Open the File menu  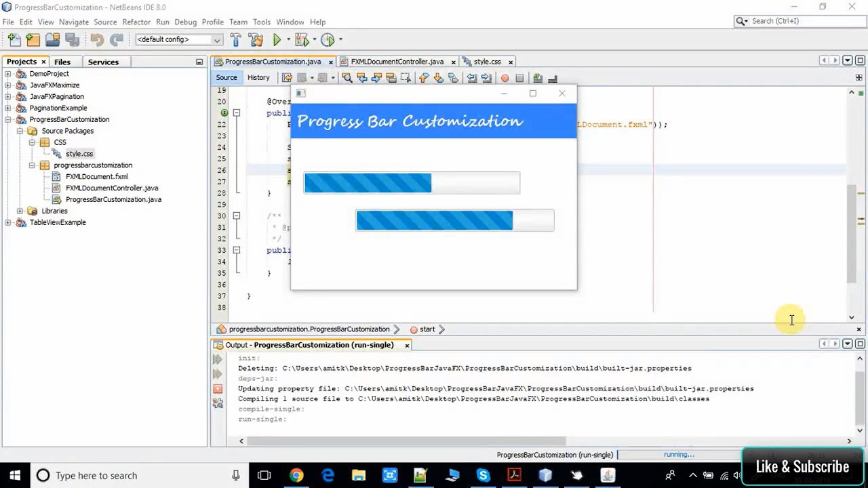(8, 22)
